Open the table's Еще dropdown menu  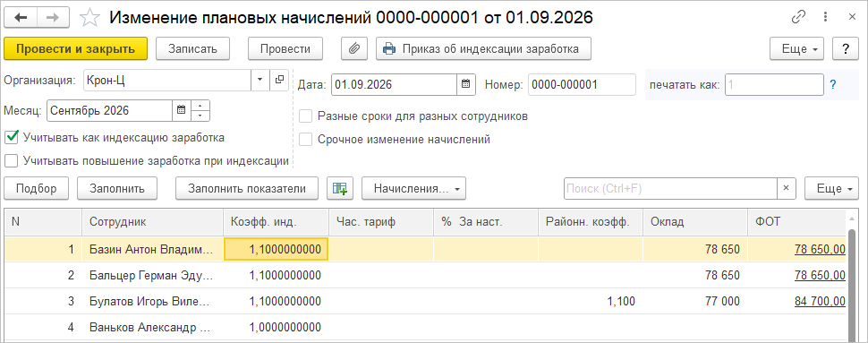point(832,188)
